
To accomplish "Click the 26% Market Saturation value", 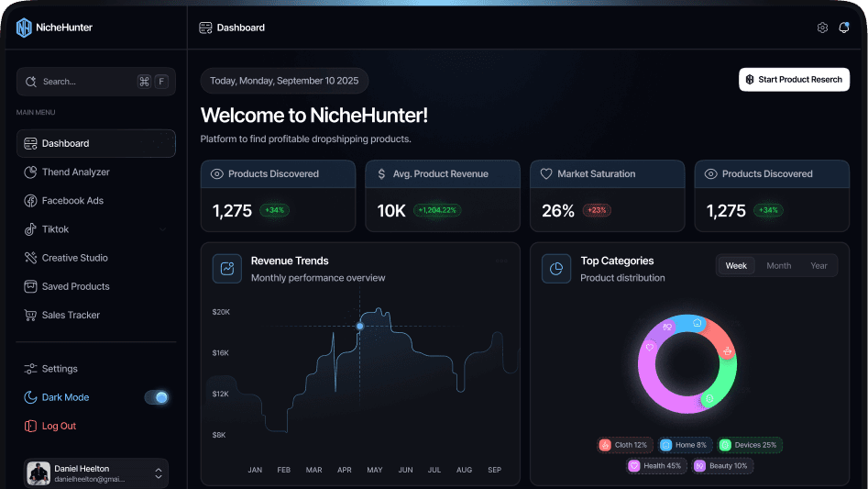I will click(558, 210).
